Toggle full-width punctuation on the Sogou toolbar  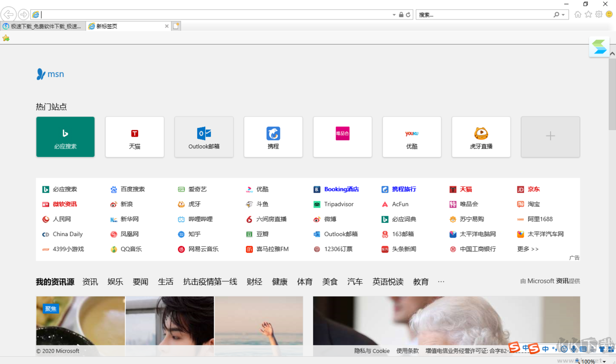tap(554, 348)
